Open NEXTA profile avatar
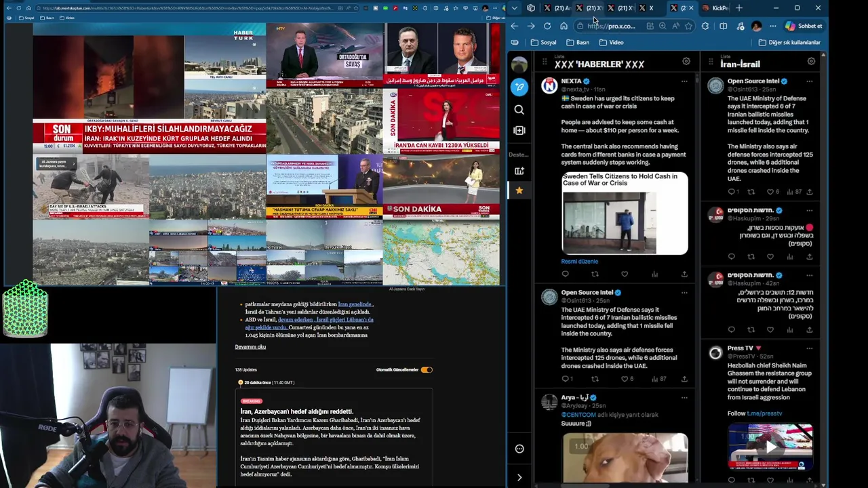The image size is (868, 488). (x=549, y=85)
